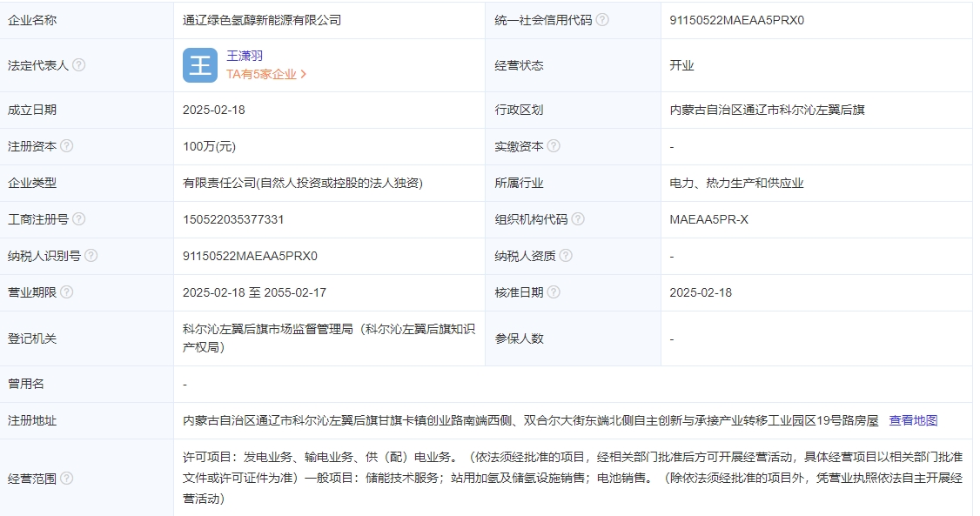Click help icon beside 工商注册号
980x516 pixels.
(x=79, y=219)
